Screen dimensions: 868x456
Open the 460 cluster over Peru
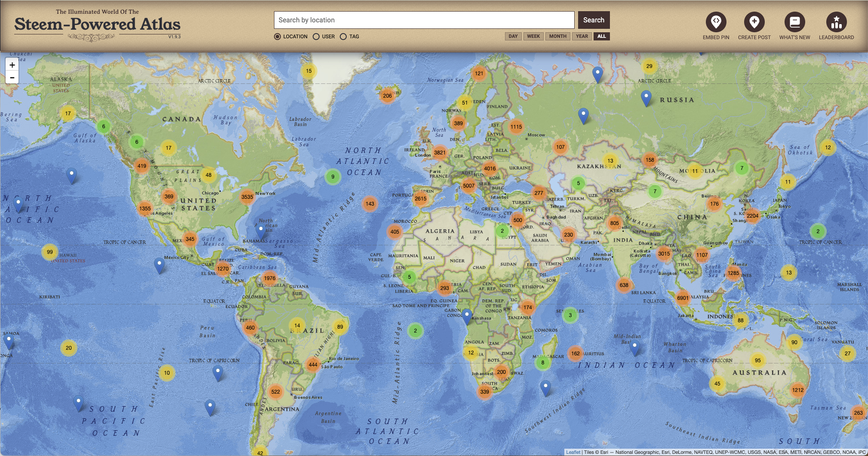pos(250,327)
